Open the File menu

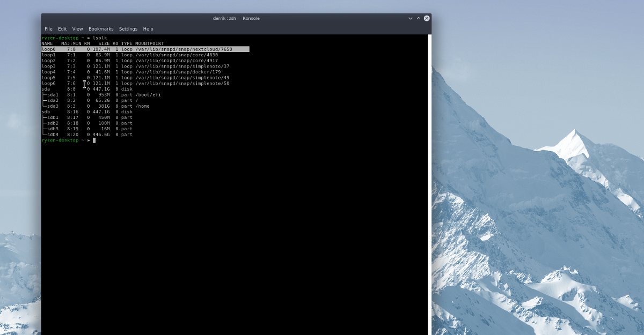48,29
